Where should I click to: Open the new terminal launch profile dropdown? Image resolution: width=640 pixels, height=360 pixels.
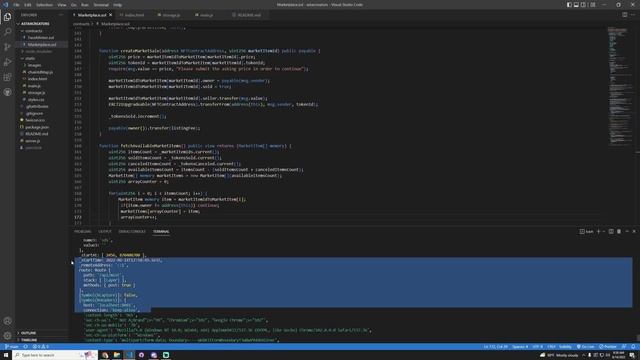tap(604, 231)
